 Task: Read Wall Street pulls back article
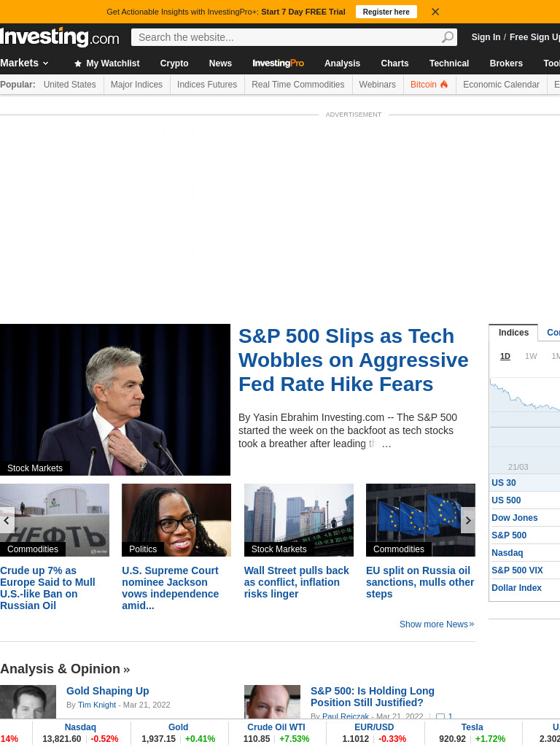296,582
